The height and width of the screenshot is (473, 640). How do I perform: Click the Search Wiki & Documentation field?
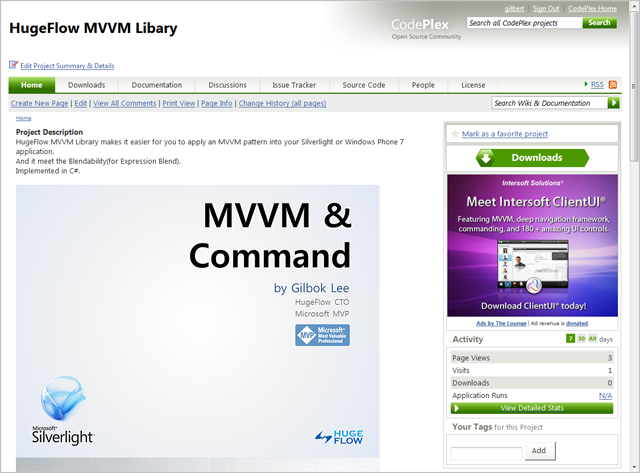(x=549, y=103)
